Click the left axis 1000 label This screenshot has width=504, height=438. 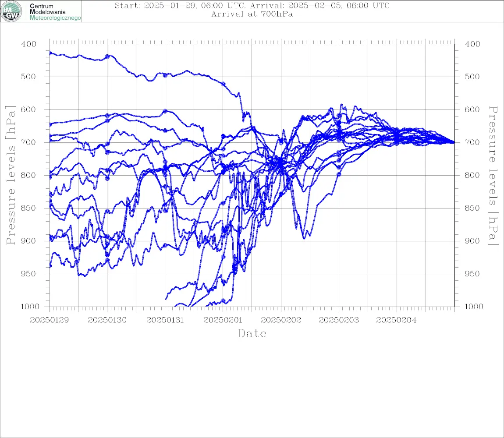30,307
